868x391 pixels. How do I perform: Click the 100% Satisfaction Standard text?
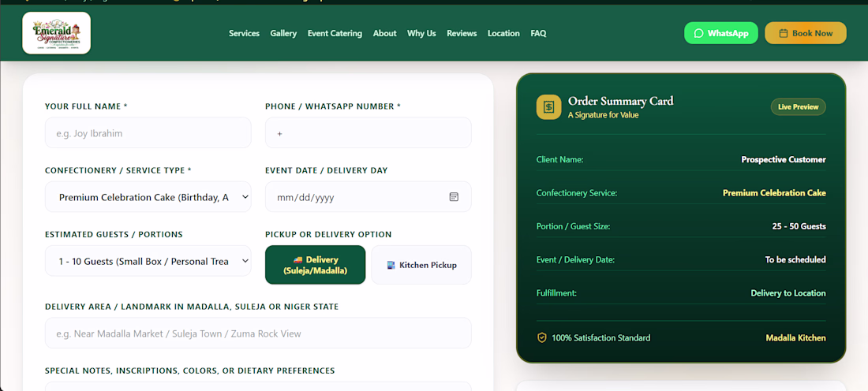tap(600, 338)
